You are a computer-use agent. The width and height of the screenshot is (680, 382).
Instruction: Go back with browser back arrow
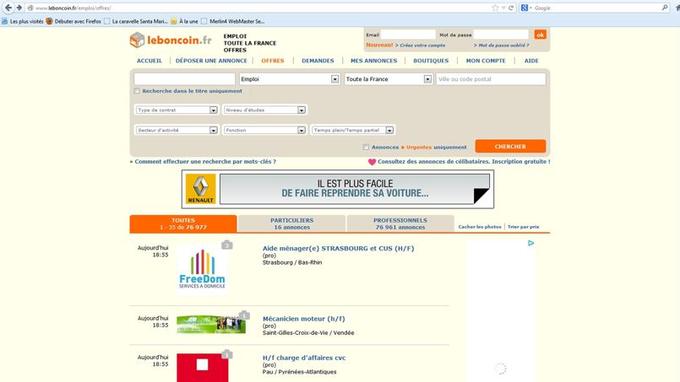8,8
